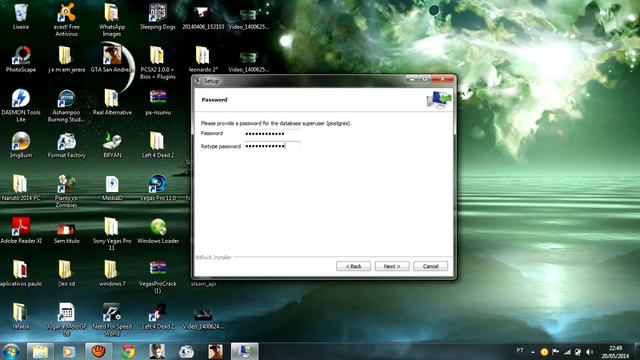Select the refazer folder icon
Screen dimensions: 640x360
pos(20,317)
